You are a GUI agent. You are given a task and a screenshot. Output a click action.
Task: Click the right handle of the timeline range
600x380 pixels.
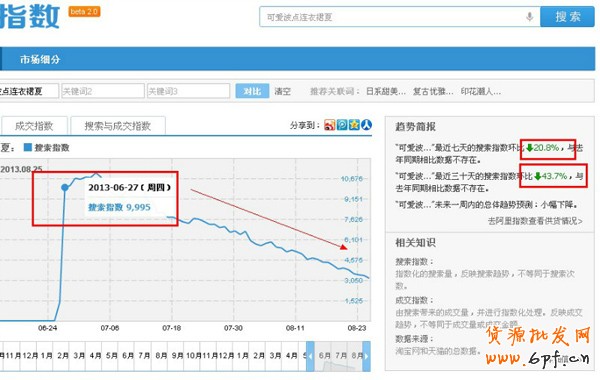[x=366, y=356]
